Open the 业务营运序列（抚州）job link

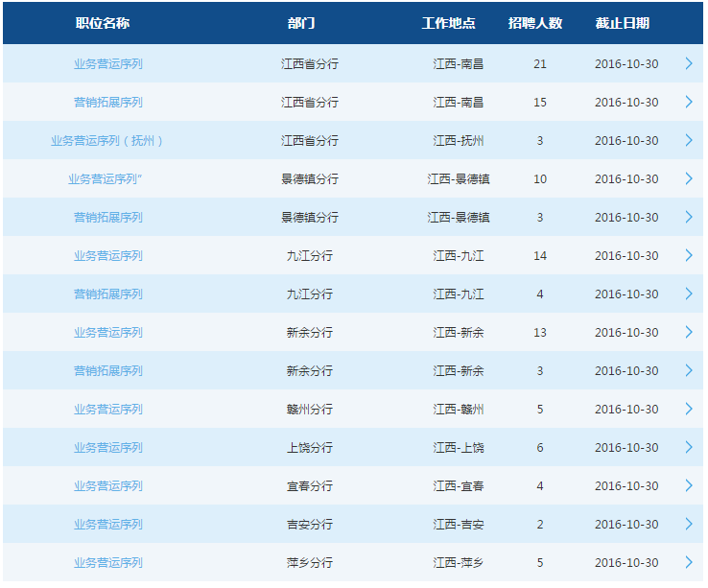107,140
